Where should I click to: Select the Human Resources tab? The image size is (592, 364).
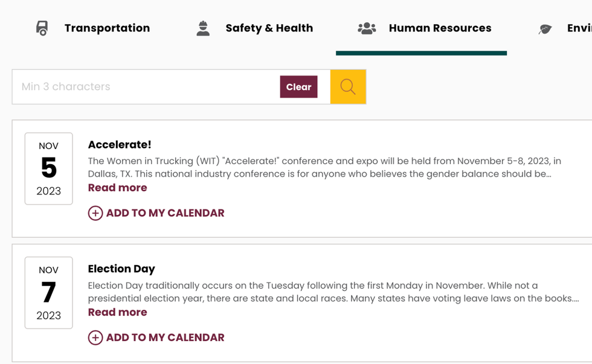pos(440,28)
